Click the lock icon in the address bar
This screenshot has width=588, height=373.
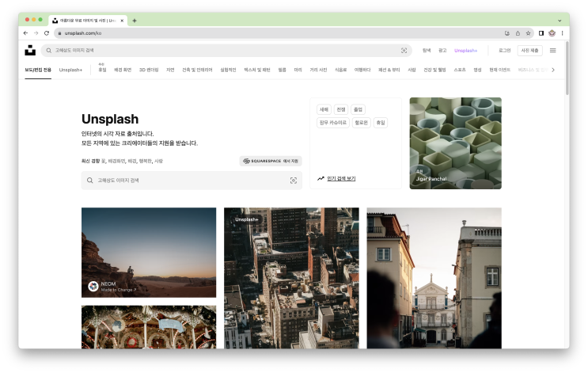(59, 33)
